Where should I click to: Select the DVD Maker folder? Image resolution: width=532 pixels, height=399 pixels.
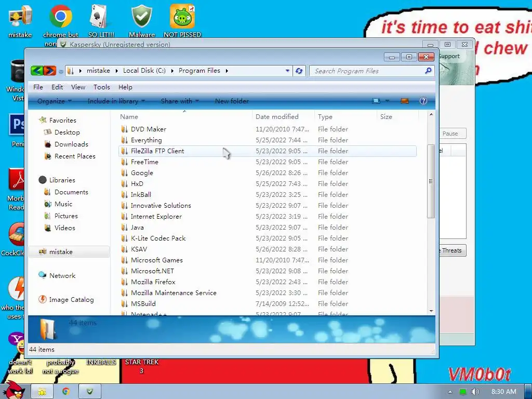click(268, 129)
